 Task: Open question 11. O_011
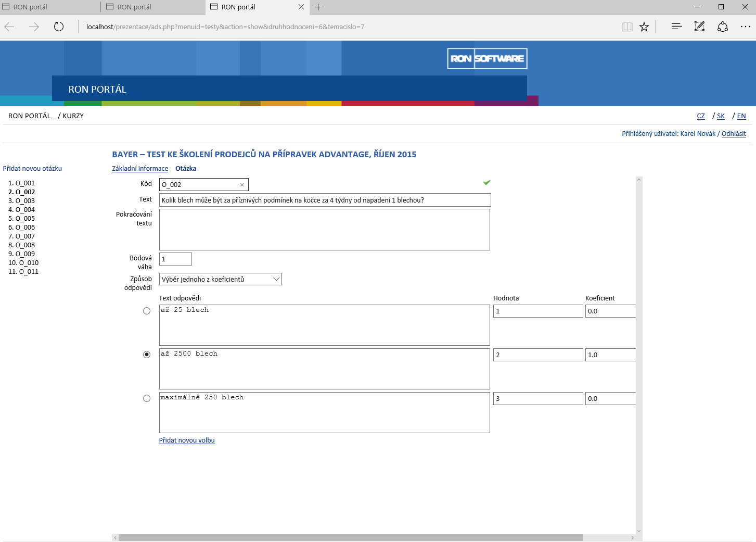tap(23, 272)
